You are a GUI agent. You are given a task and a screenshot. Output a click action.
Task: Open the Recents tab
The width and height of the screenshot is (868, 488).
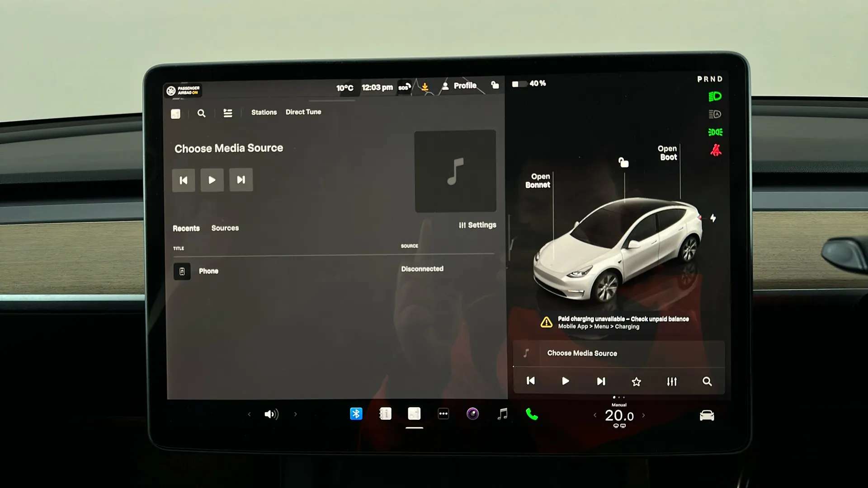pyautogui.click(x=186, y=228)
